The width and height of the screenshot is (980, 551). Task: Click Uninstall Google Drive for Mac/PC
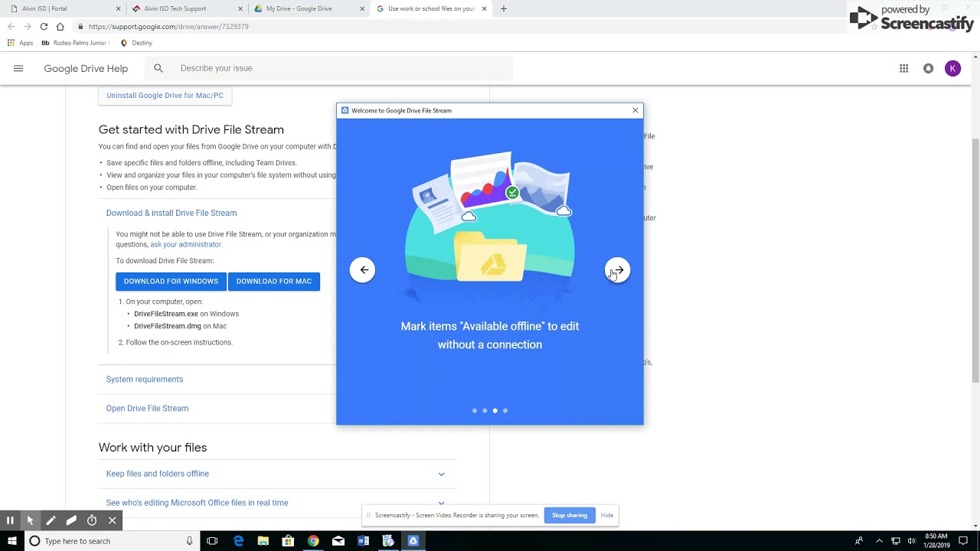[x=165, y=96]
